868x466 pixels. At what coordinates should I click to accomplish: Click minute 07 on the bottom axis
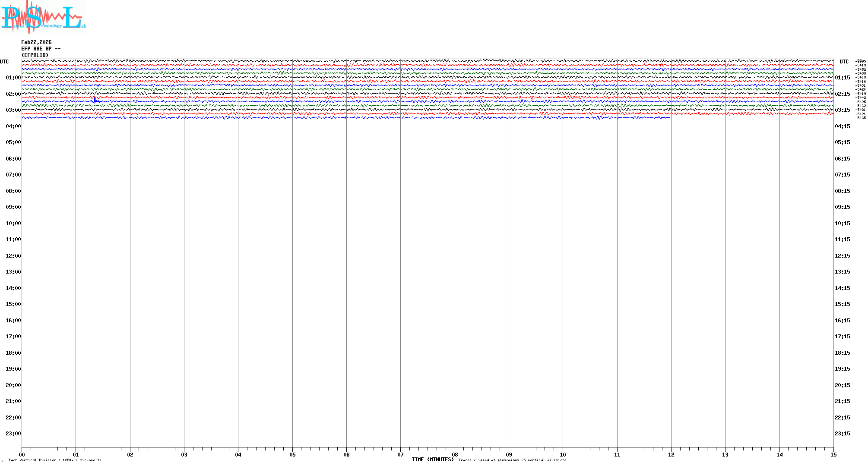click(x=400, y=454)
